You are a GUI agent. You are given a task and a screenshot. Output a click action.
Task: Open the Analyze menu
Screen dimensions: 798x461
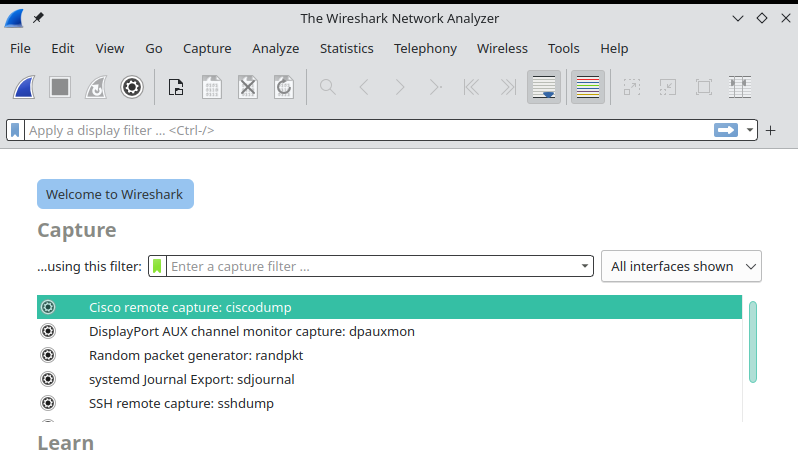coord(275,48)
